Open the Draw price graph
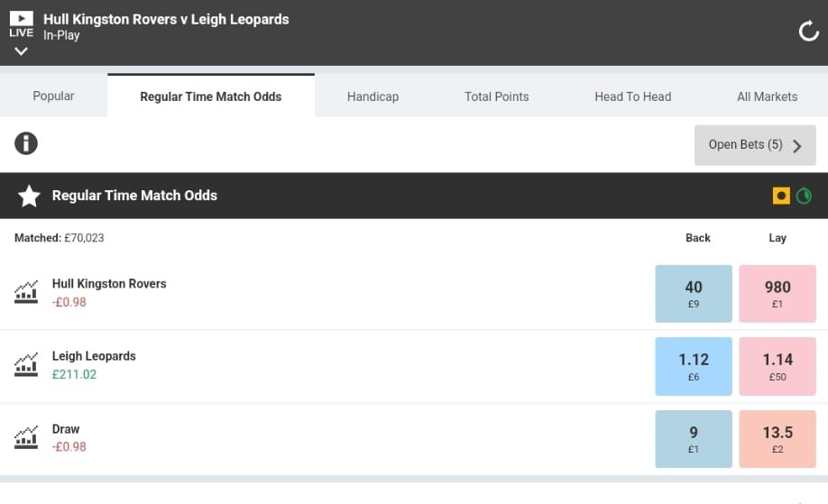The image size is (828, 504). pos(26,437)
